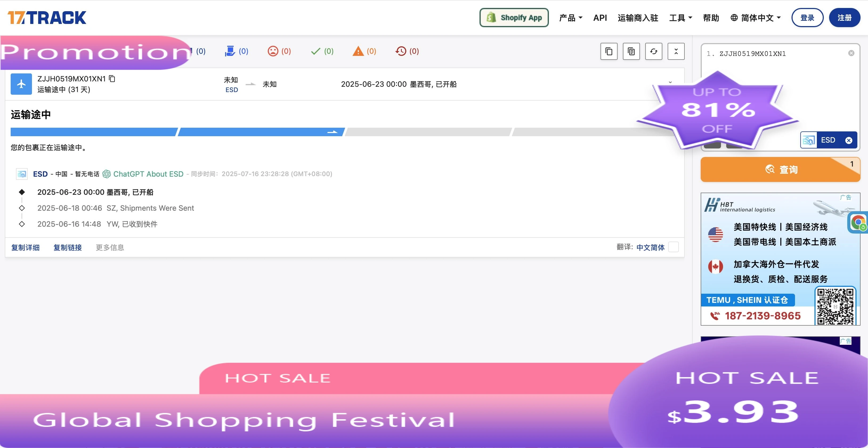Open the 帮助 menu item
The image size is (868, 448).
(x=711, y=18)
